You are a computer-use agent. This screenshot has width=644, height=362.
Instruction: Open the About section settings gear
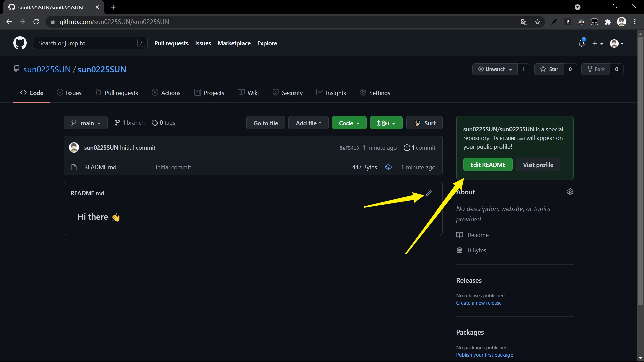(x=570, y=192)
